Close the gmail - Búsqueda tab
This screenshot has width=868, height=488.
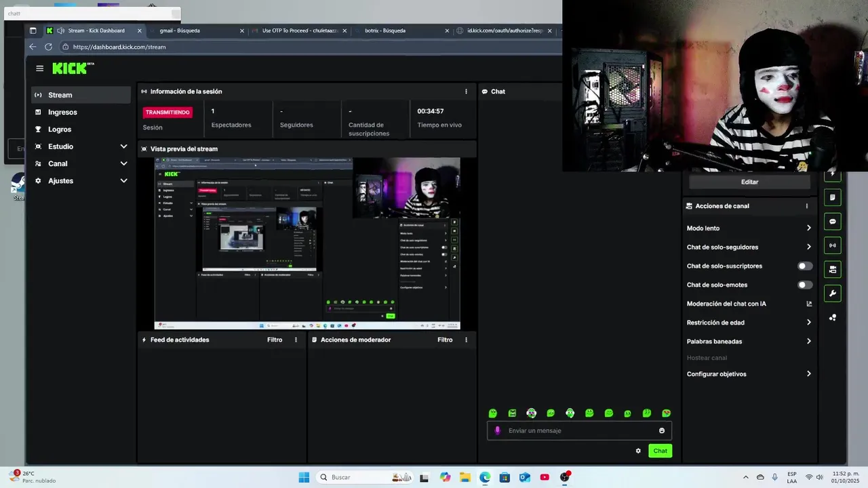coord(242,30)
